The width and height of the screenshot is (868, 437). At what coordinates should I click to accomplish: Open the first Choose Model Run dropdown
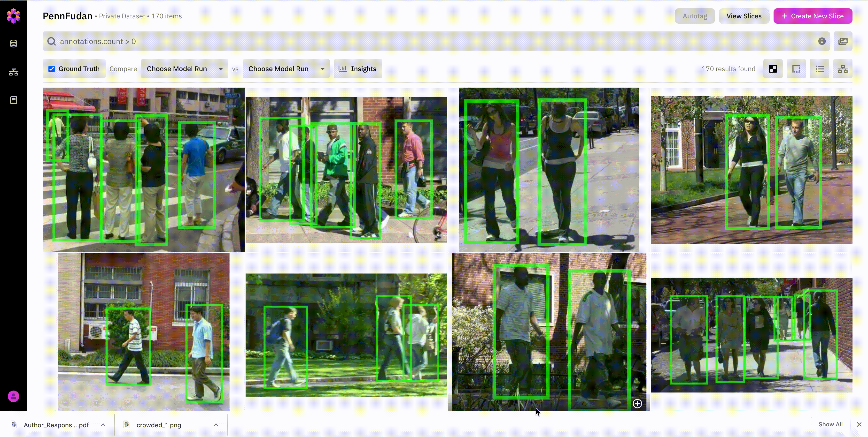tap(184, 69)
